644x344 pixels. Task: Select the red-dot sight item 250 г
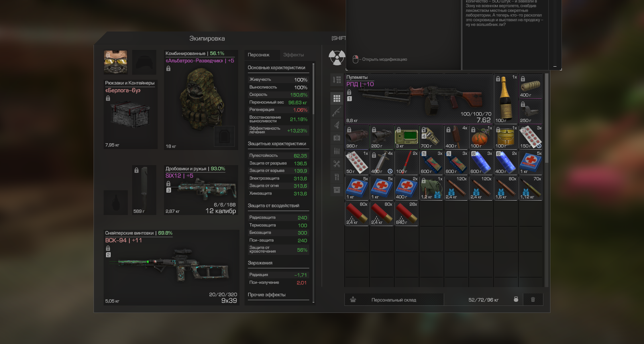531,112
